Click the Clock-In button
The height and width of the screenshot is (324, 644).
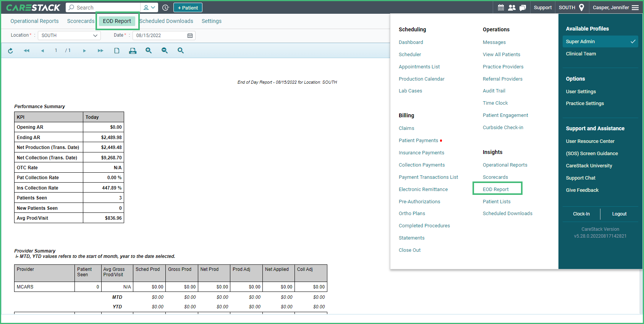pyautogui.click(x=581, y=214)
